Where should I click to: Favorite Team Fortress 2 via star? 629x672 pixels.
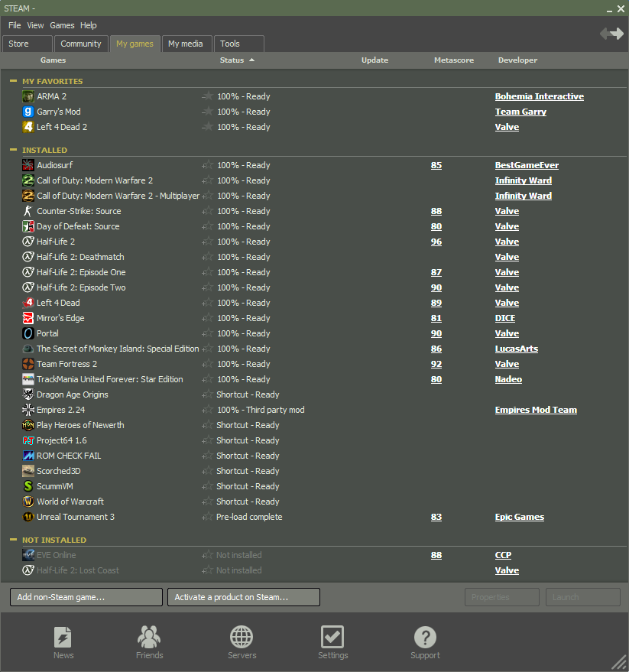tap(207, 364)
